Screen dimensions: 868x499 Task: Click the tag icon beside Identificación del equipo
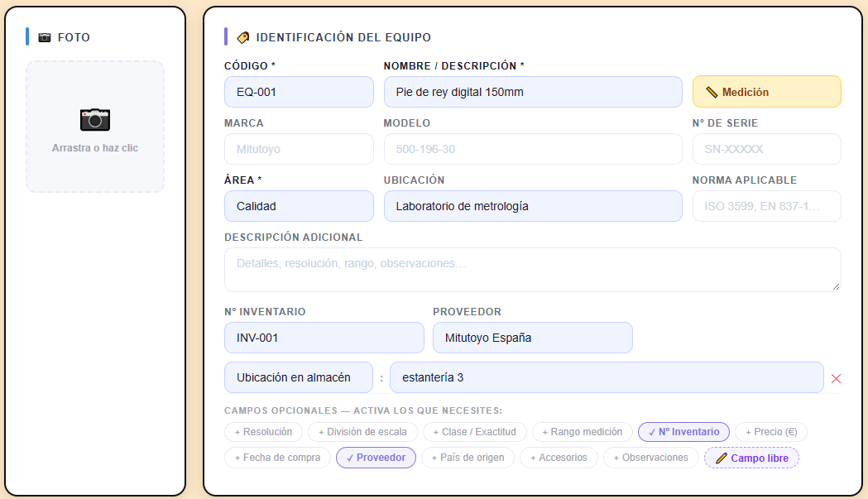243,38
